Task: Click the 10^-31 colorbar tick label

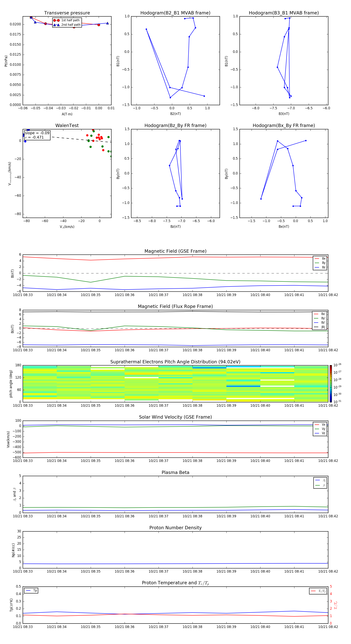Action: tap(337, 402)
